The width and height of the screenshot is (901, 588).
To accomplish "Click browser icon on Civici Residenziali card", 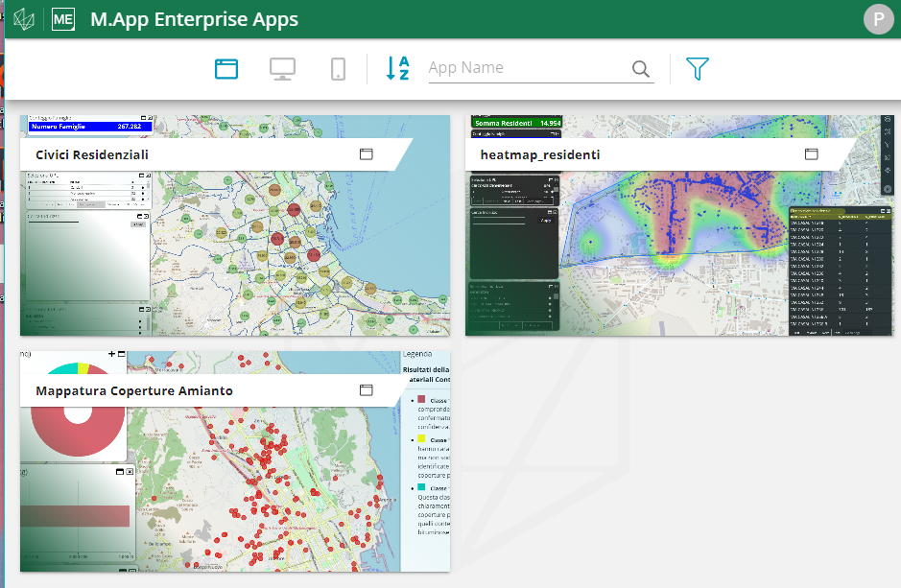I will [366, 153].
